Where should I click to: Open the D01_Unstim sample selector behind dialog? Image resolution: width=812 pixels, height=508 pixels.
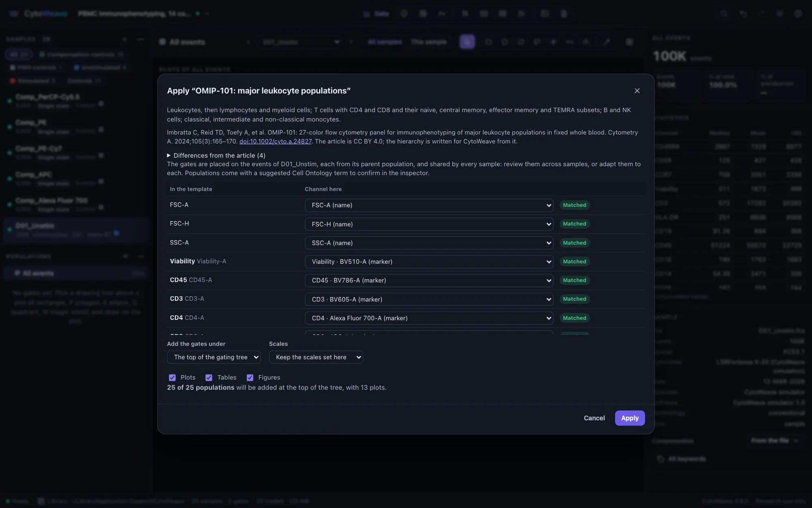click(x=301, y=42)
